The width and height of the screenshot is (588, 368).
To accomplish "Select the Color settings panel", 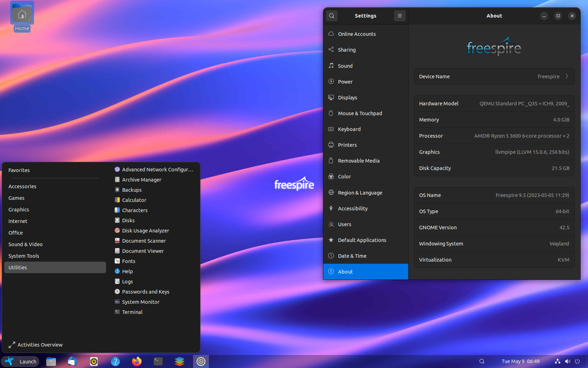I will click(366, 176).
